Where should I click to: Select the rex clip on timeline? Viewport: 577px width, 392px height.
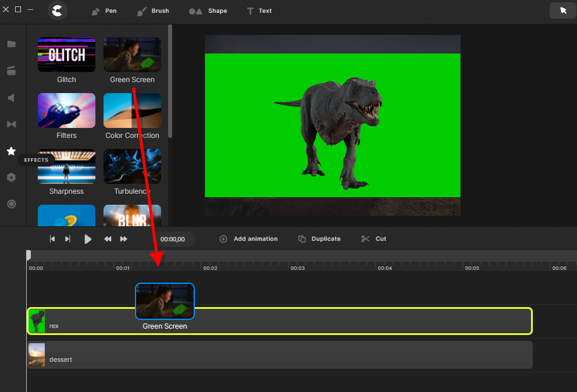coord(280,321)
